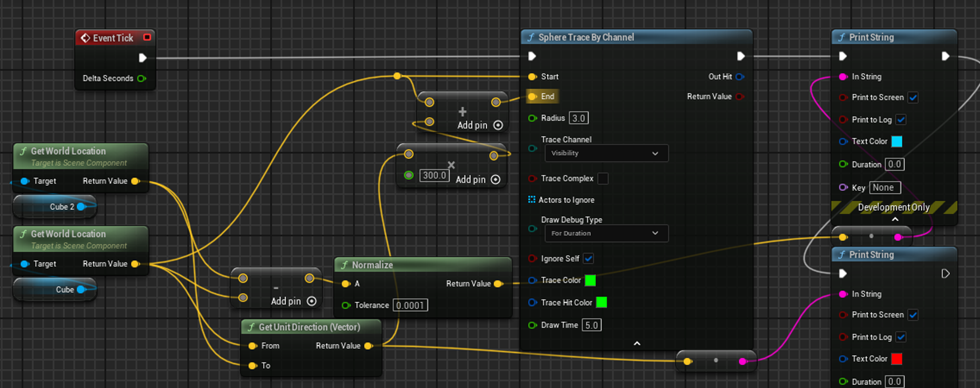The height and width of the screenshot is (388, 980).
Task: Click the Actors to Ignore array pin
Action: tap(532, 200)
